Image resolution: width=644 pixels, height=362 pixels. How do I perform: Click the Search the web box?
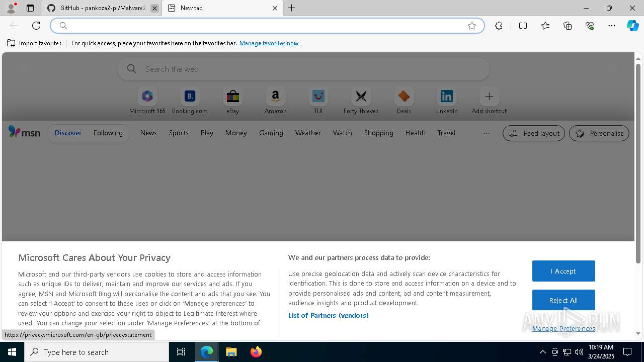(303, 69)
